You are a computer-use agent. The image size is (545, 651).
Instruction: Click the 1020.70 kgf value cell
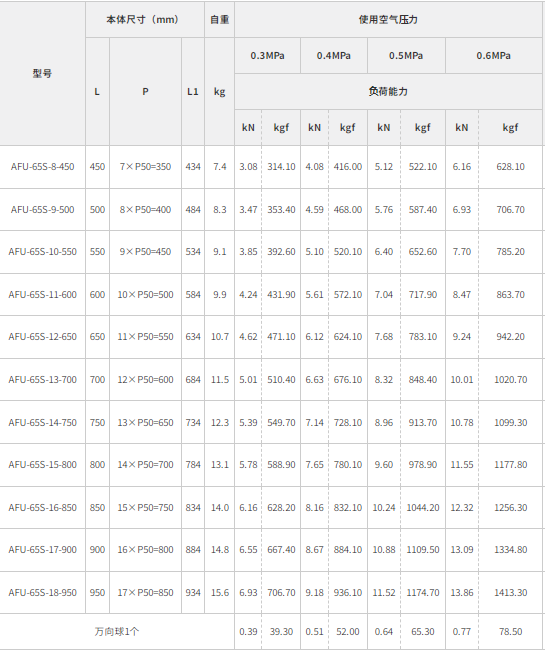(511, 379)
